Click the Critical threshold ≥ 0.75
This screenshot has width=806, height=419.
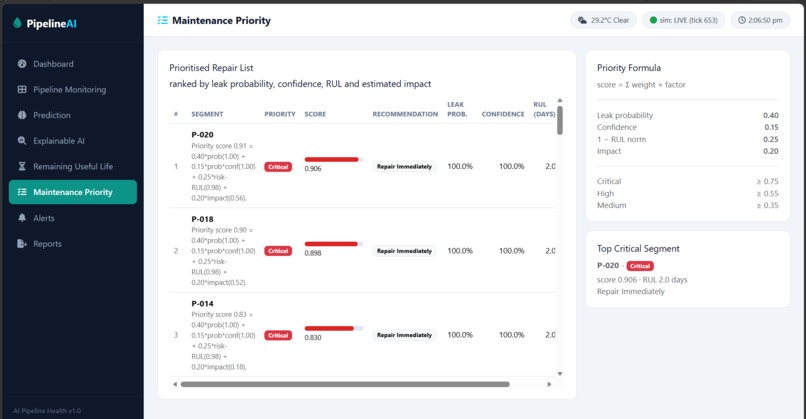point(767,181)
